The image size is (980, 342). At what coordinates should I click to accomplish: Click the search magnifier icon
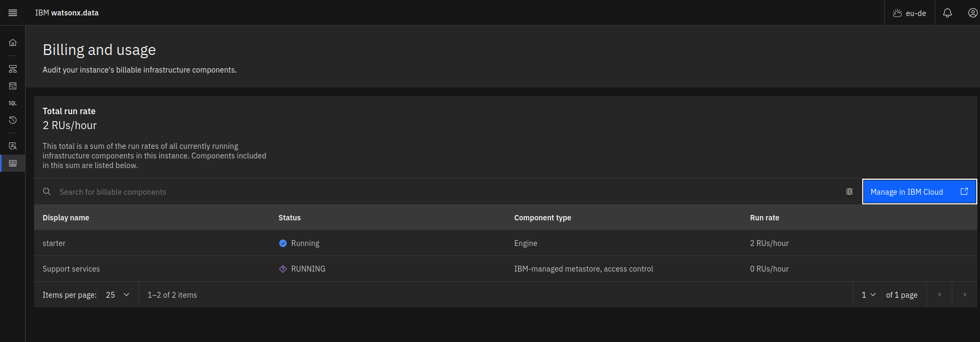tap(47, 192)
